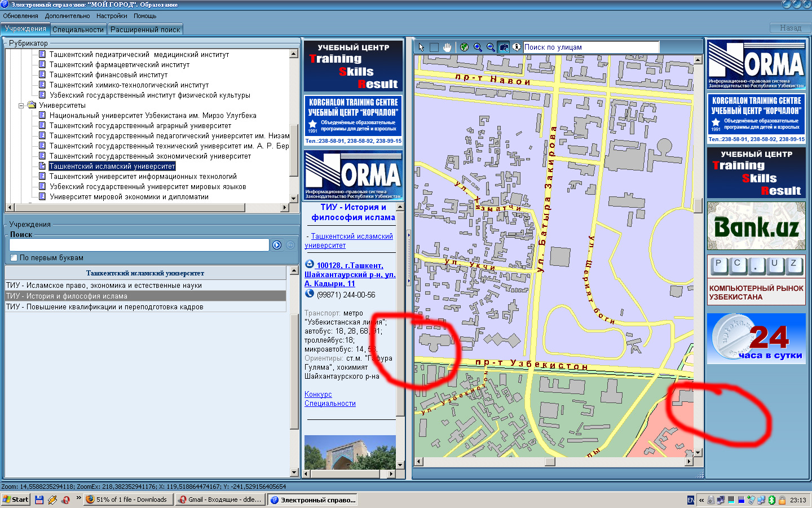
Task: Activate the zoom in magnifier tool
Action: (478, 47)
